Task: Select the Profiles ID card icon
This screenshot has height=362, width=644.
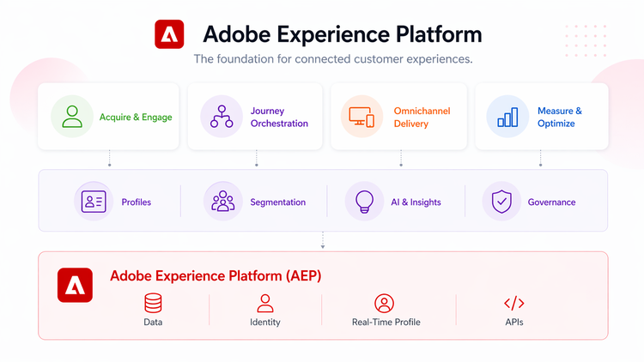Action: (x=94, y=202)
